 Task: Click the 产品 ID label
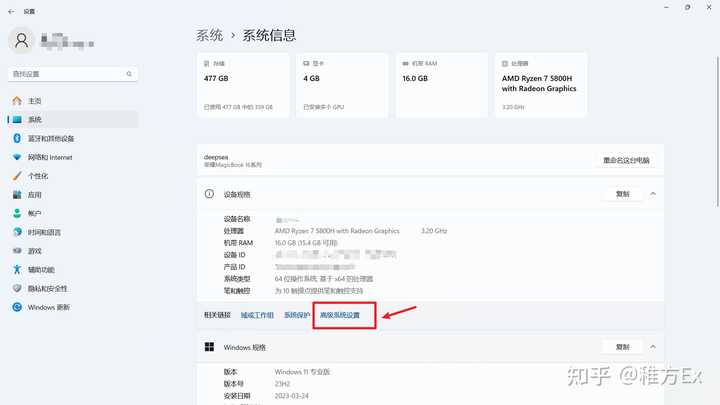[x=235, y=267]
